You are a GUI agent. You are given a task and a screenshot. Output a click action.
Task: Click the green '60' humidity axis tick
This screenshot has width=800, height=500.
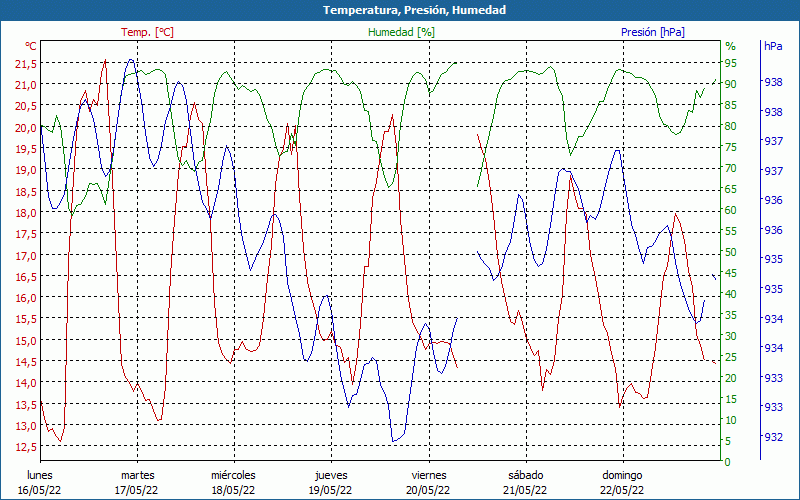coord(731,210)
